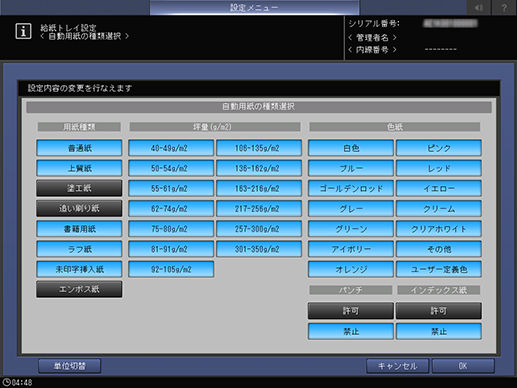Screen dimensions: 517x388
Task: Toggle weight 62-74g/m2
Action: tap(171, 208)
